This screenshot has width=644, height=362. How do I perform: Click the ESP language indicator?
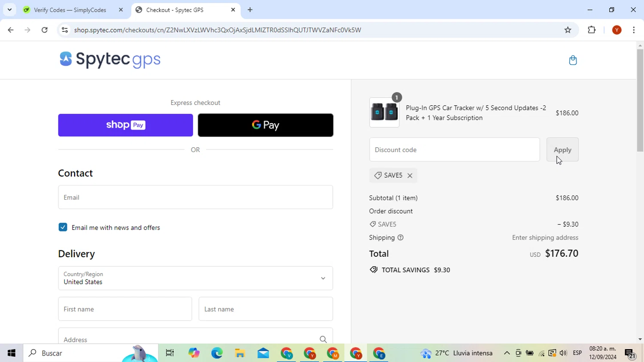pyautogui.click(x=577, y=353)
